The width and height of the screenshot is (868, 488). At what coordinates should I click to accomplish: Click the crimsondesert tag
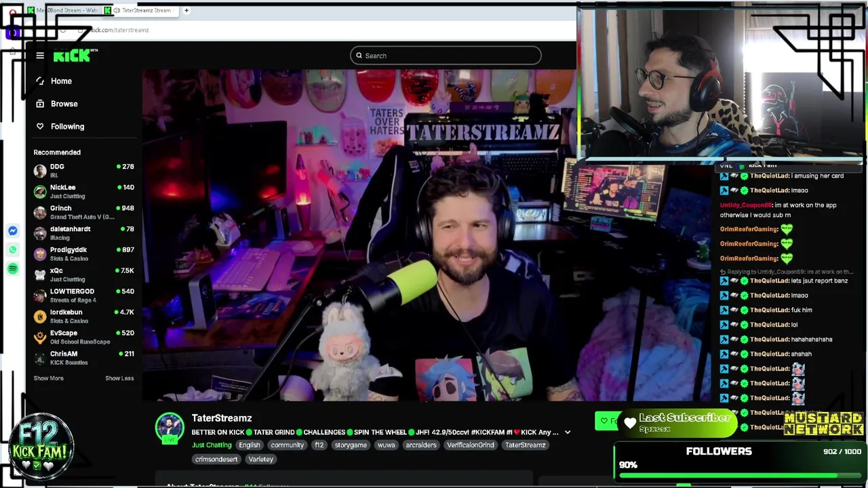[216, 460]
